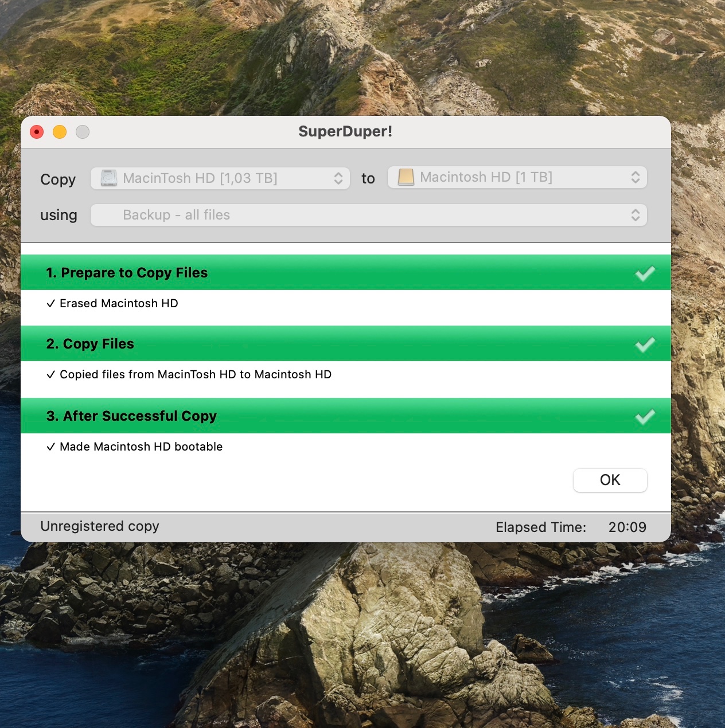Click the checkmark on After Successful Copy
This screenshot has width=725, height=728.
[645, 417]
